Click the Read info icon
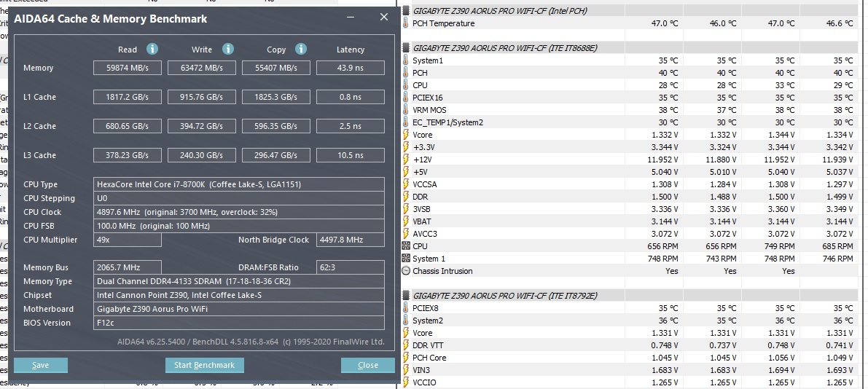The width and height of the screenshot is (868, 389). click(152, 49)
